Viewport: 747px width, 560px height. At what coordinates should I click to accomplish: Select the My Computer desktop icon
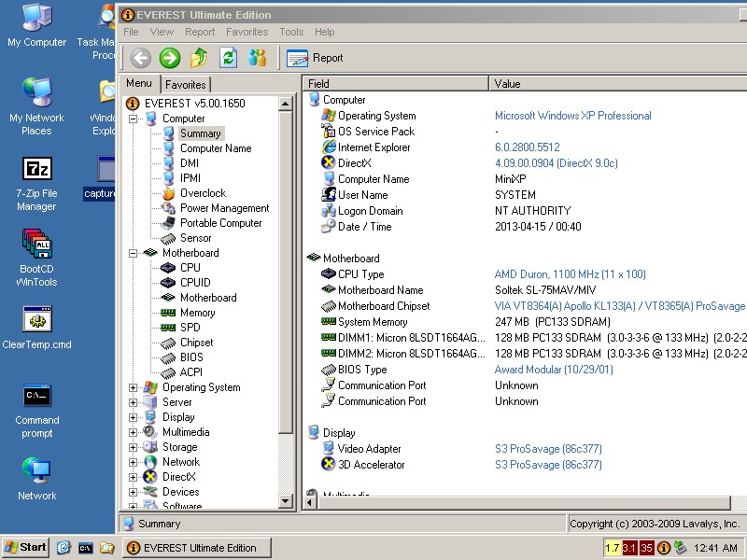(x=36, y=26)
